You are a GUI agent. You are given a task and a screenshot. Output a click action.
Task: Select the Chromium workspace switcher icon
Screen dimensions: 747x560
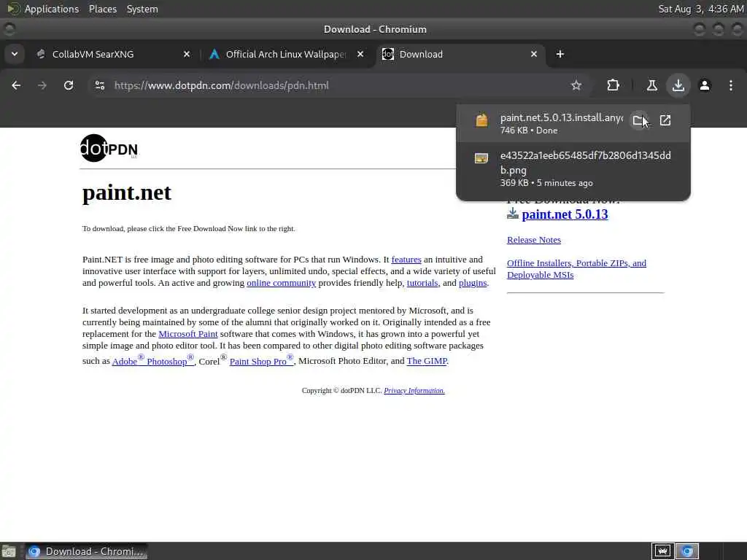(x=687, y=551)
